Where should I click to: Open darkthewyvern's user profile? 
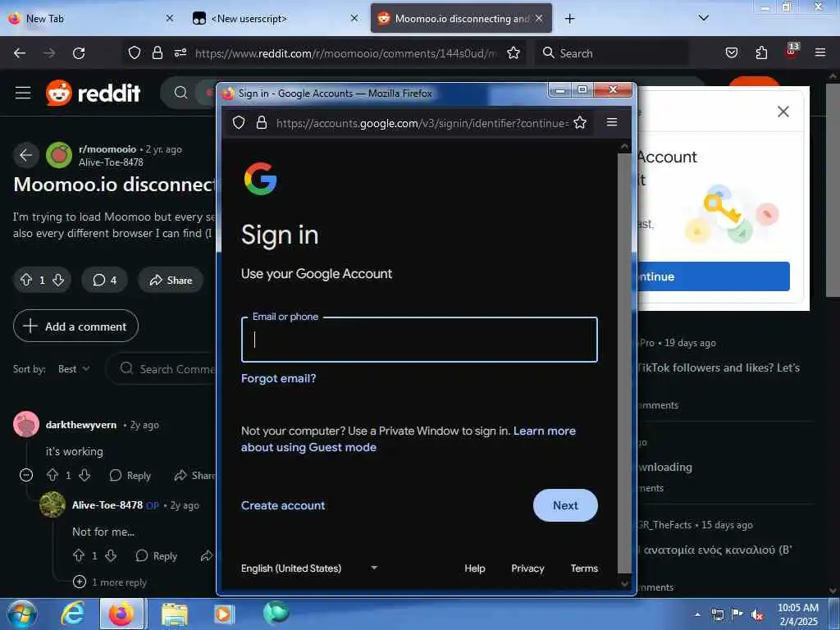pyautogui.click(x=81, y=424)
